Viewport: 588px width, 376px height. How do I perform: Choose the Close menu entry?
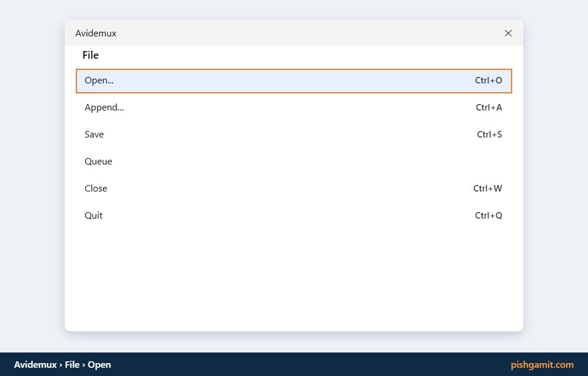point(293,189)
